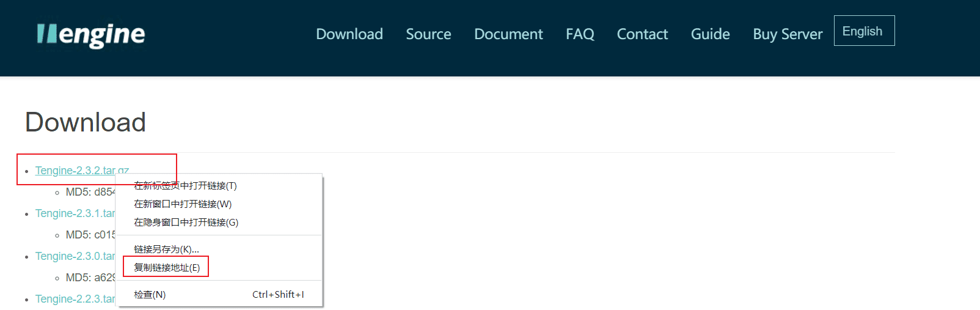The height and width of the screenshot is (310, 980).
Task: Click the Tengine logo
Action: click(x=91, y=35)
